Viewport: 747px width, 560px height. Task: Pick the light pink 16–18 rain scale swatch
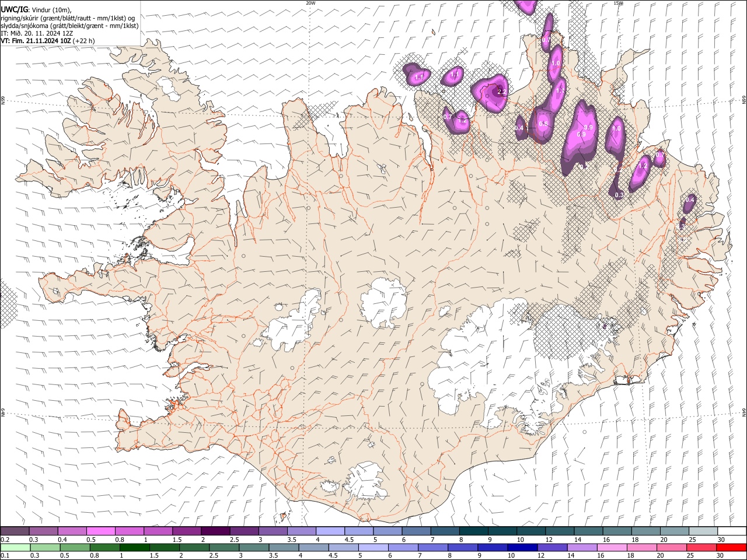click(612, 547)
